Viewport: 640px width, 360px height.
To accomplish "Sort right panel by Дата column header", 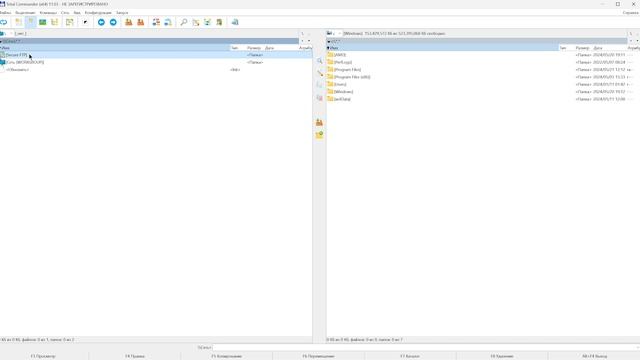I will (609, 48).
